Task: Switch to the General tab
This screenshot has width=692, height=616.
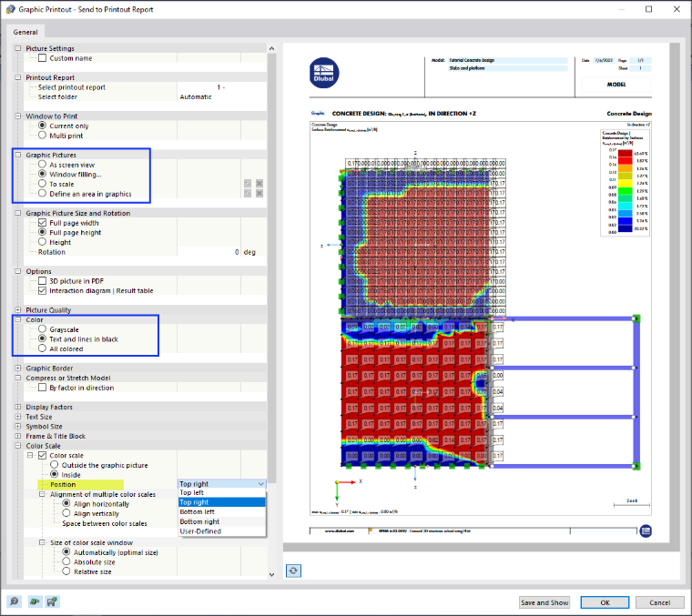Action: [x=25, y=32]
